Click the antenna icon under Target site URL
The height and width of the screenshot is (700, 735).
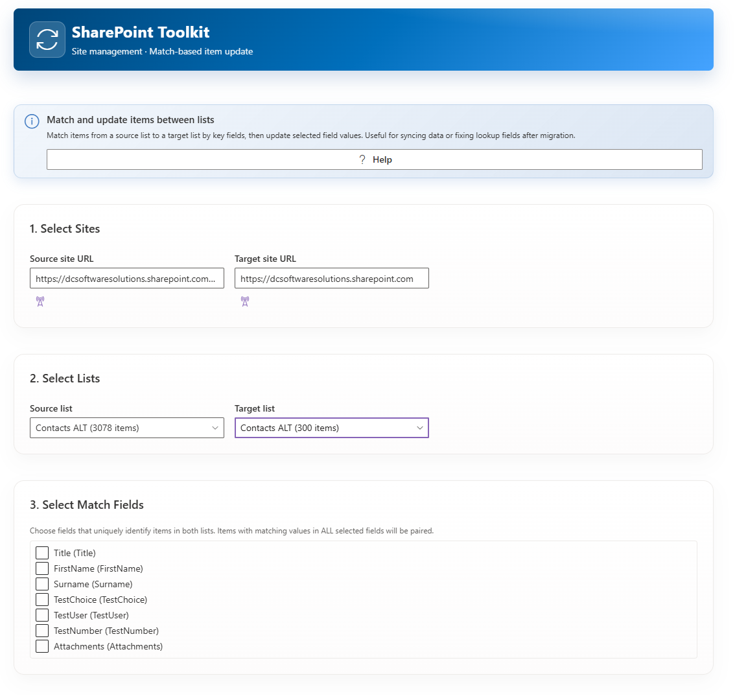pos(245,301)
